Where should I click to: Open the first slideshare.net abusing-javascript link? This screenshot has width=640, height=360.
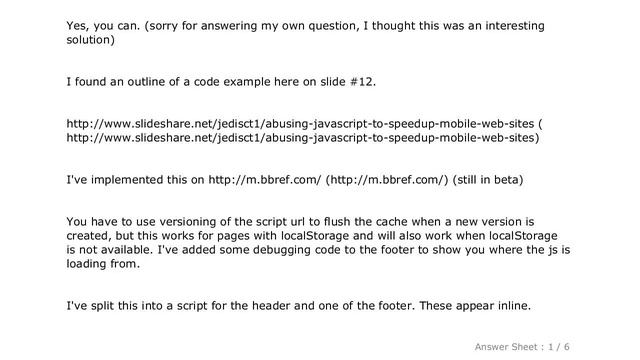300,124
